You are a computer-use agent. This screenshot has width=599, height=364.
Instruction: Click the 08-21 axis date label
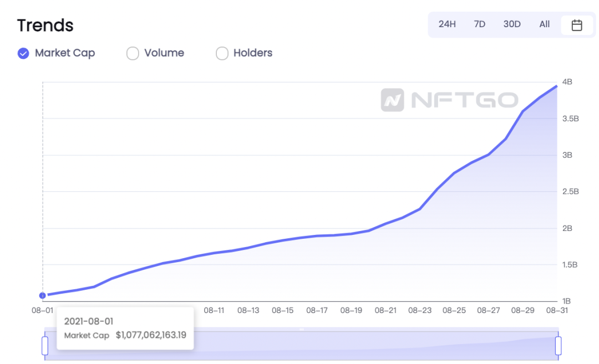385,311
